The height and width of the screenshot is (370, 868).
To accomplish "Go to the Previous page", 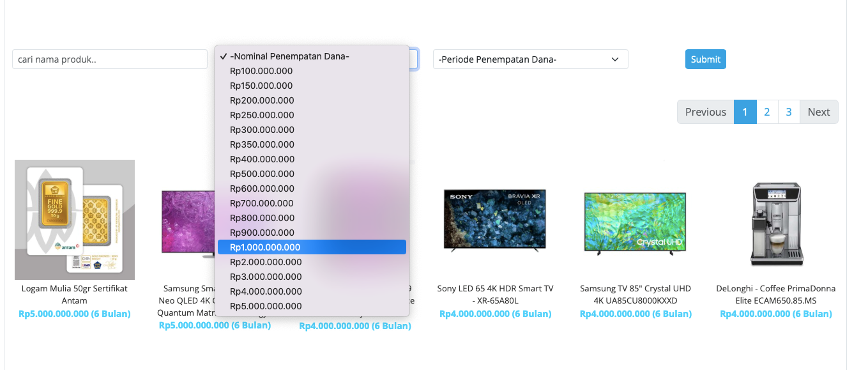I will point(706,112).
